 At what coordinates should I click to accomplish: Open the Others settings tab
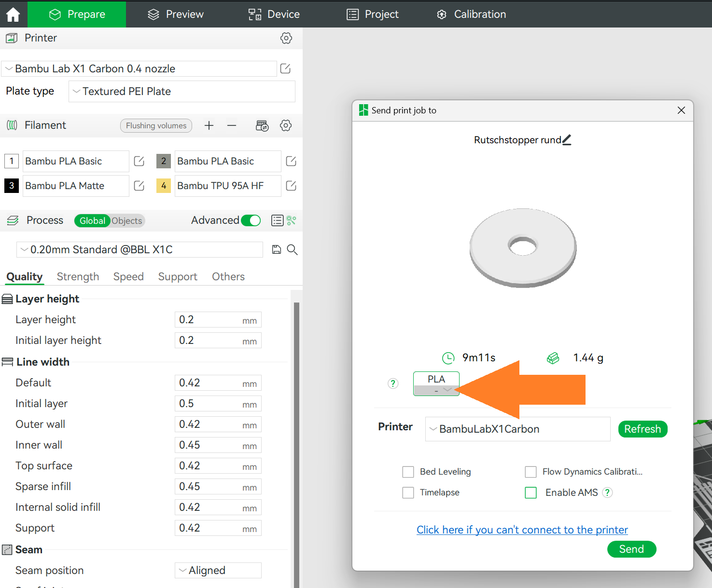click(x=228, y=276)
